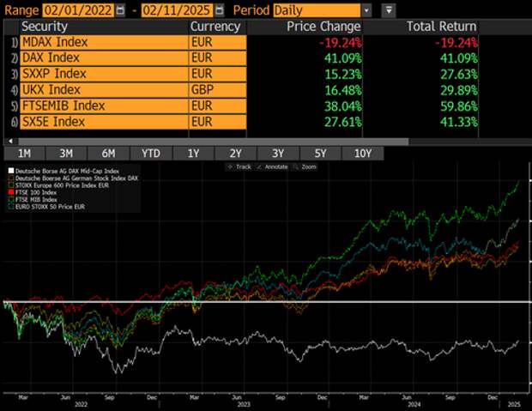The width and height of the screenshot is (532, 411).
Task: Open the start date calendar picker
Action: tap(119, 9)
